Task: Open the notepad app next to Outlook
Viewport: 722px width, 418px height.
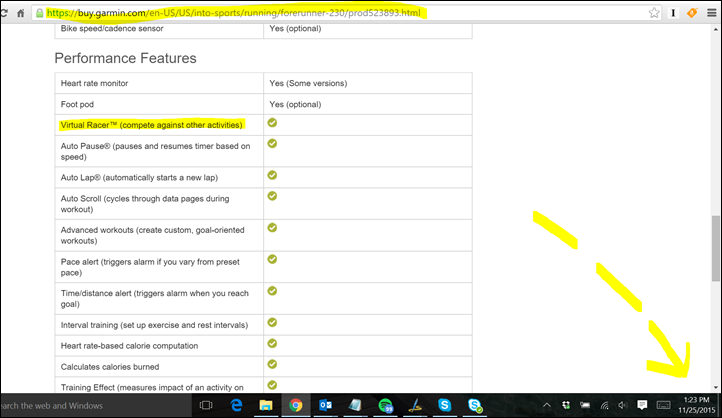Action: [355, 406]
